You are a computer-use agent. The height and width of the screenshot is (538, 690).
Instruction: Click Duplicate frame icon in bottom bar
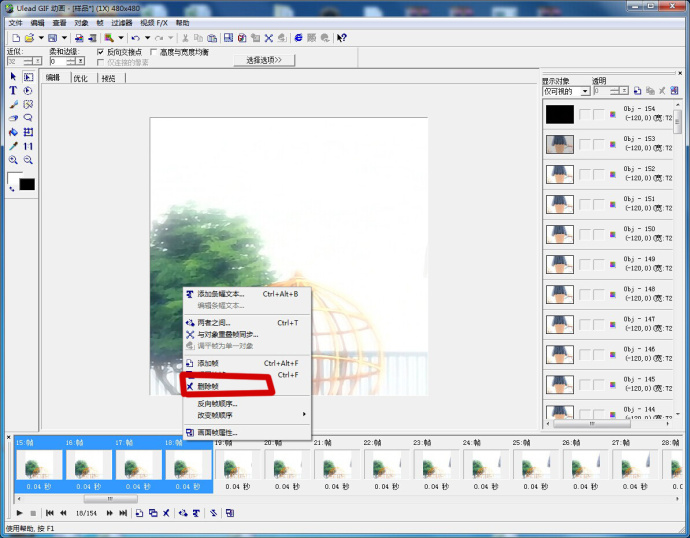153,513
